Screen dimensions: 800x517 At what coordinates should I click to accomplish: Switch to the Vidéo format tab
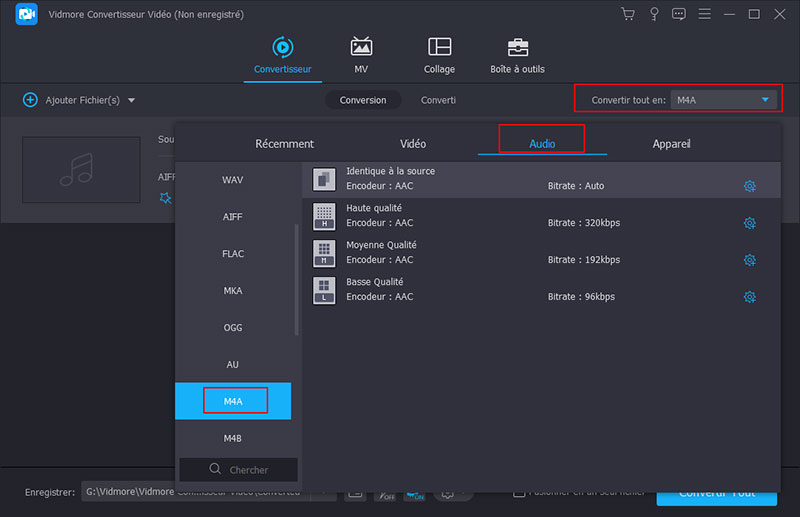coord(412,144)
